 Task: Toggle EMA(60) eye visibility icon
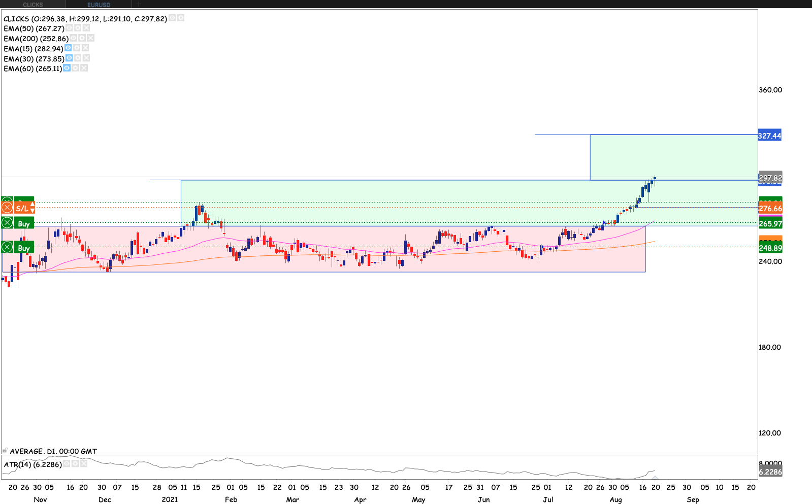[67, 68]
